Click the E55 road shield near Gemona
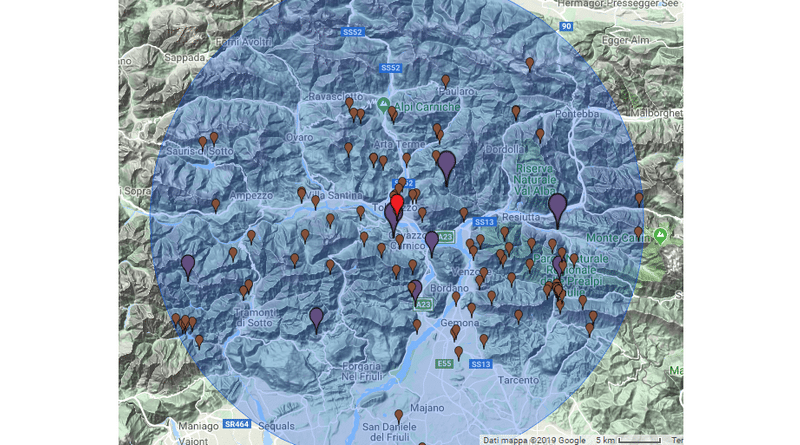The width and height of the screenshot is (800, 445). pos(444,364)
